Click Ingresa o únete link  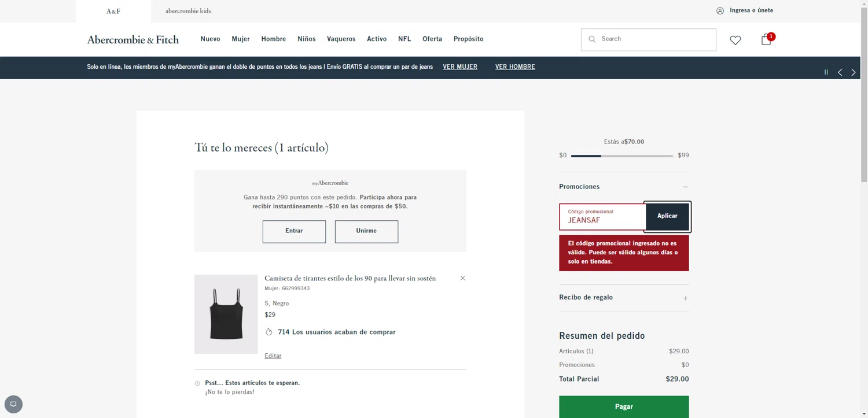[751, 10]
